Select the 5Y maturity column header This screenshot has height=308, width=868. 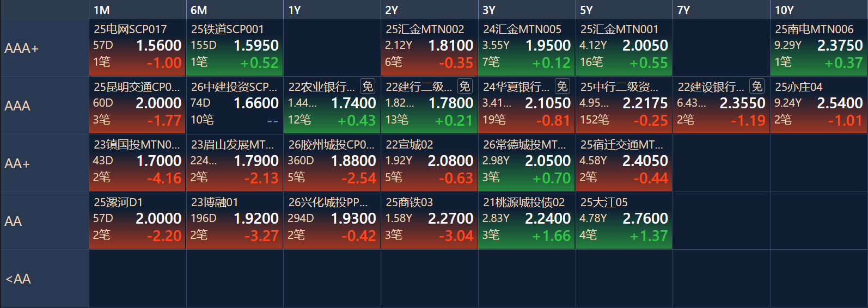click(624, 10)
